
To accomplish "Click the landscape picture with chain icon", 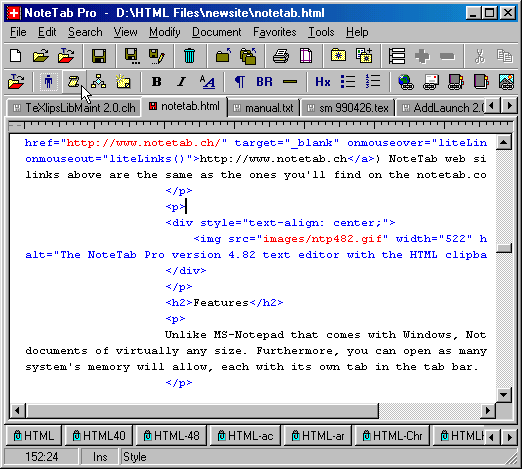I will tap(506, 82).
